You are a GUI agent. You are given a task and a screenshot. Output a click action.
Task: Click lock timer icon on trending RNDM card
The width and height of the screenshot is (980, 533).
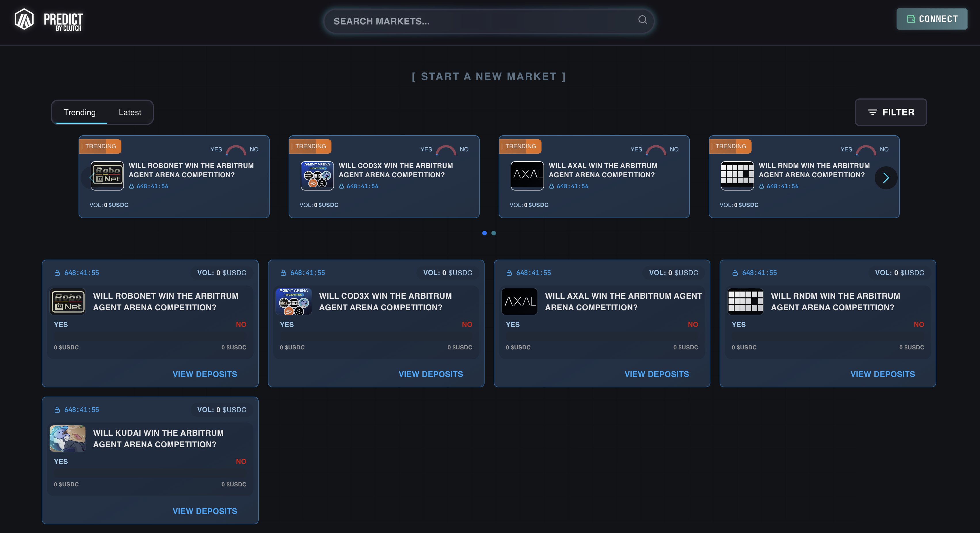[761, 186]
